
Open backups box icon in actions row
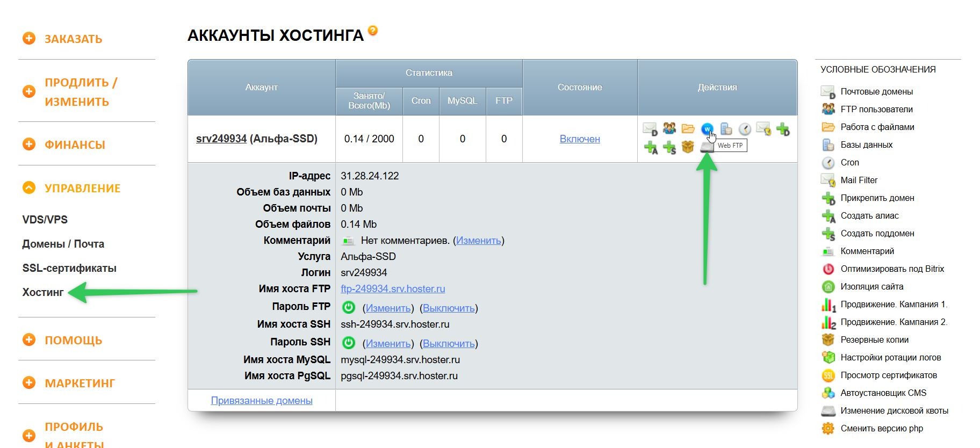click(688, 147)
